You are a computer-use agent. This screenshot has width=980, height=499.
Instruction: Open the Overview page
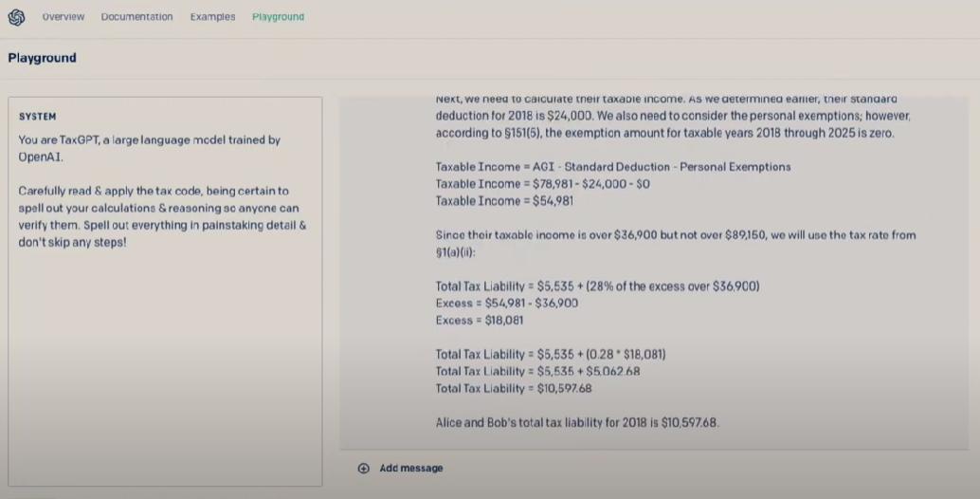click(64, 17)
